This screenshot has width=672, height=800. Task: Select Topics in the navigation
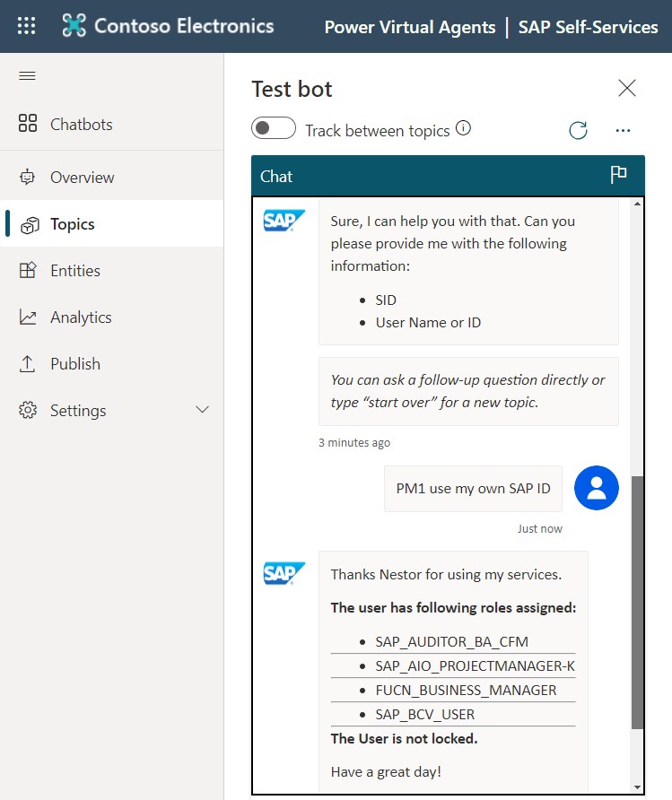112,224
